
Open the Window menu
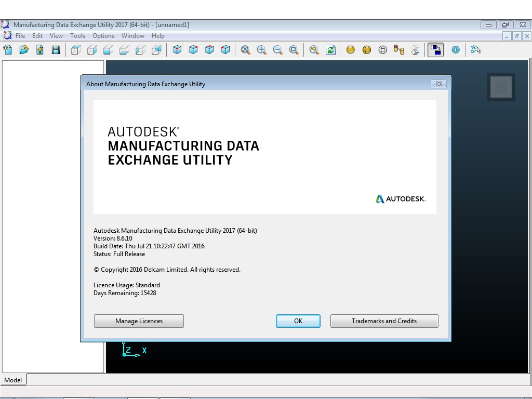click(x=133, y=36)
